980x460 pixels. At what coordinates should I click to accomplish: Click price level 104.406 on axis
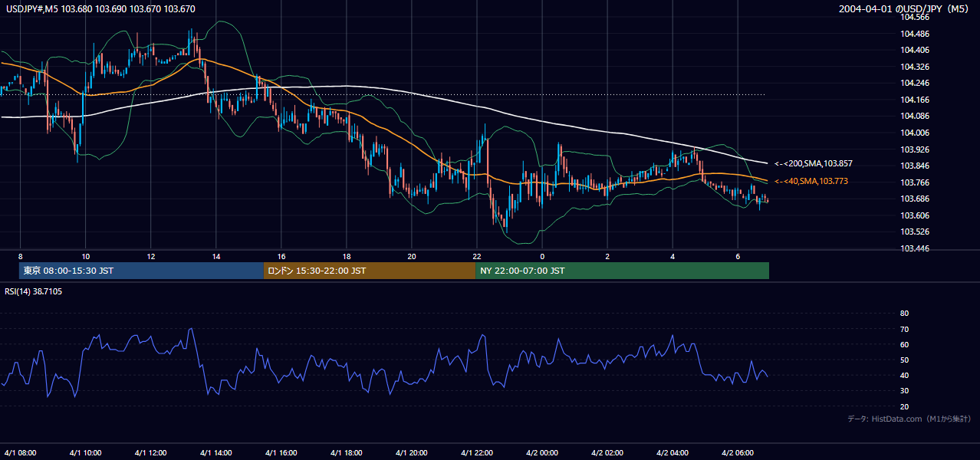click(x=914, y=50)
